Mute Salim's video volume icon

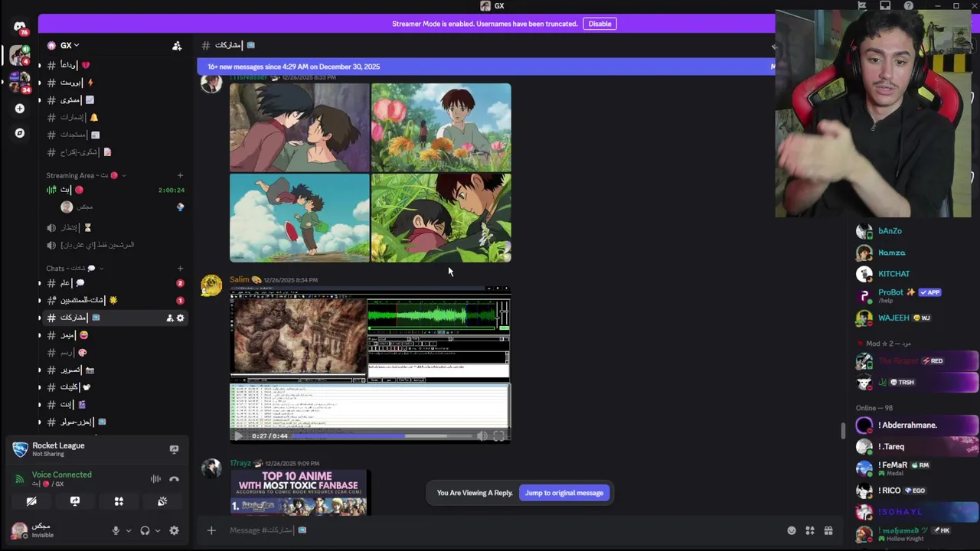[482, 436]
